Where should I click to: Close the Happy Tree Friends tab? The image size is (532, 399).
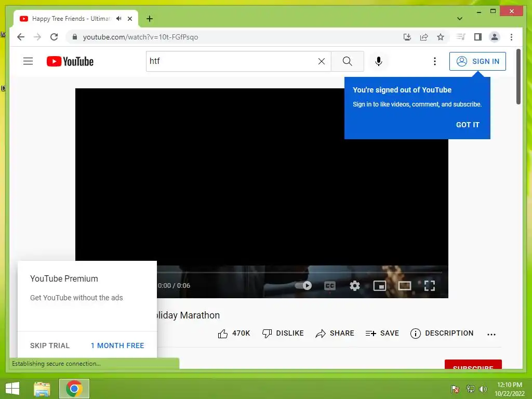(130, 19)
